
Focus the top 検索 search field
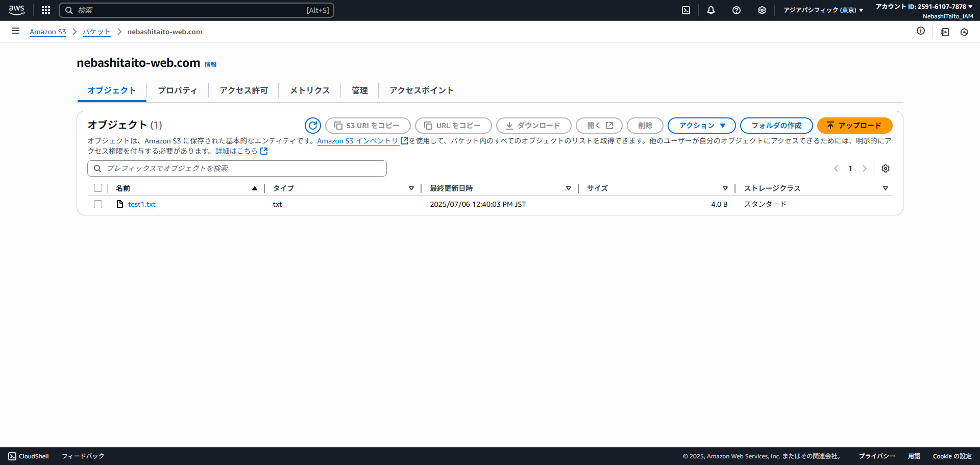coord(197,10)
